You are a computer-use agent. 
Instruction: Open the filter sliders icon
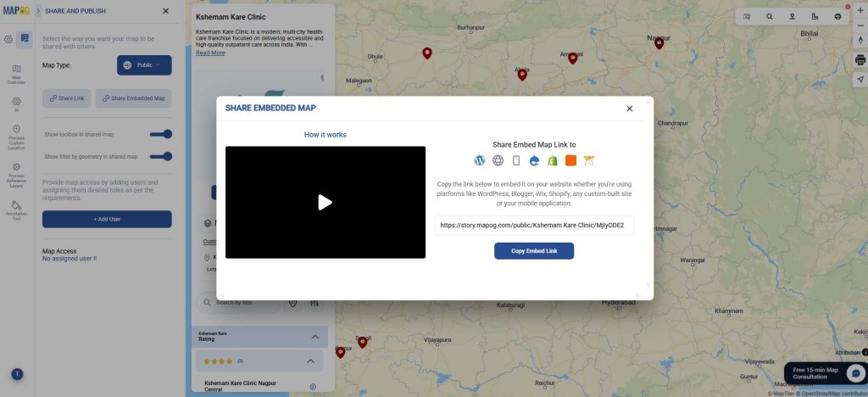[314, 303]
